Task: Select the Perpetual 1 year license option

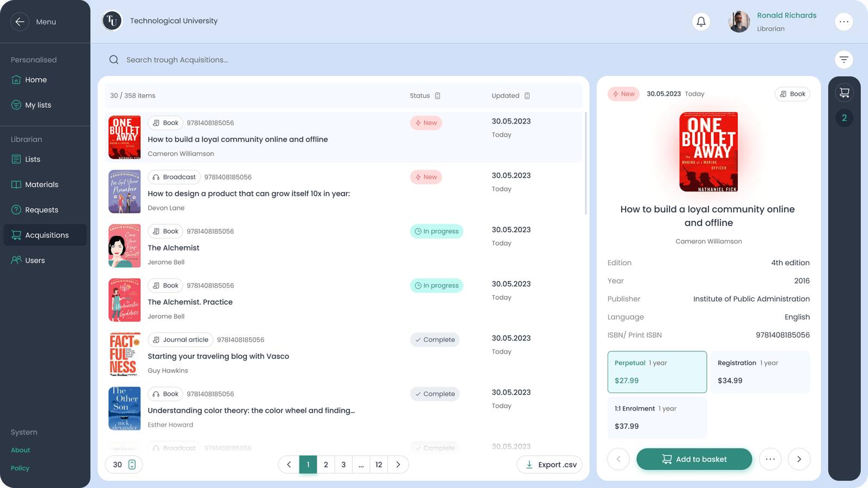Action: coord(656,372)
